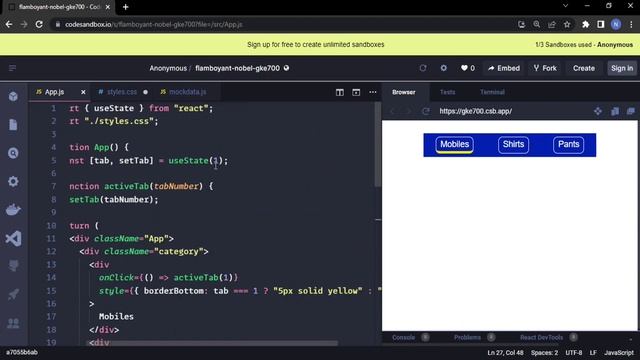
Task: Open the Search sidebar icon
Action: (13, 153)
